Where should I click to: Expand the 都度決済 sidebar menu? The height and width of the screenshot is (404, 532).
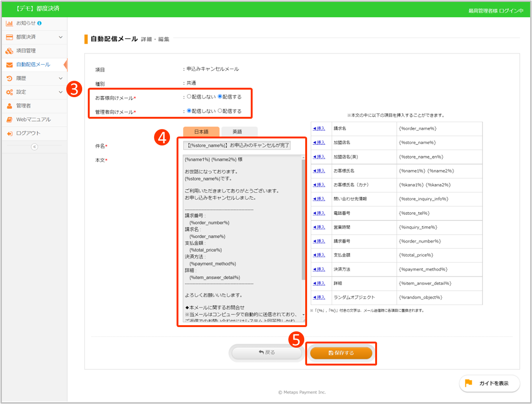pyautogui.click(x=60, y=37)
